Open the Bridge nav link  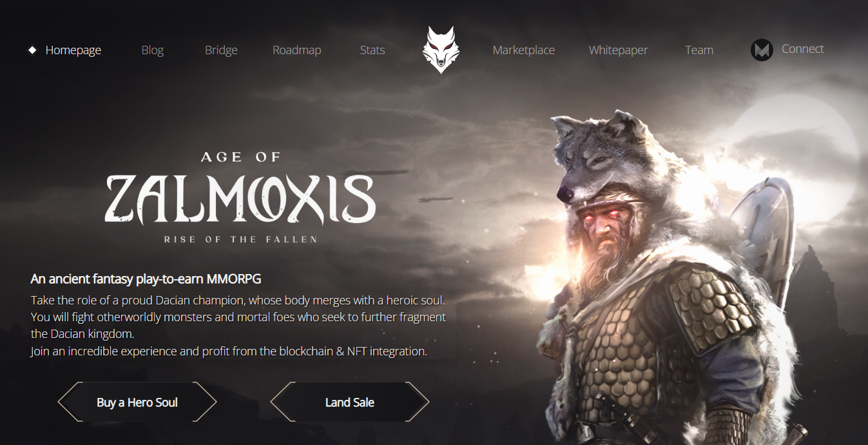pyautogui.click(x=221, y=50)
